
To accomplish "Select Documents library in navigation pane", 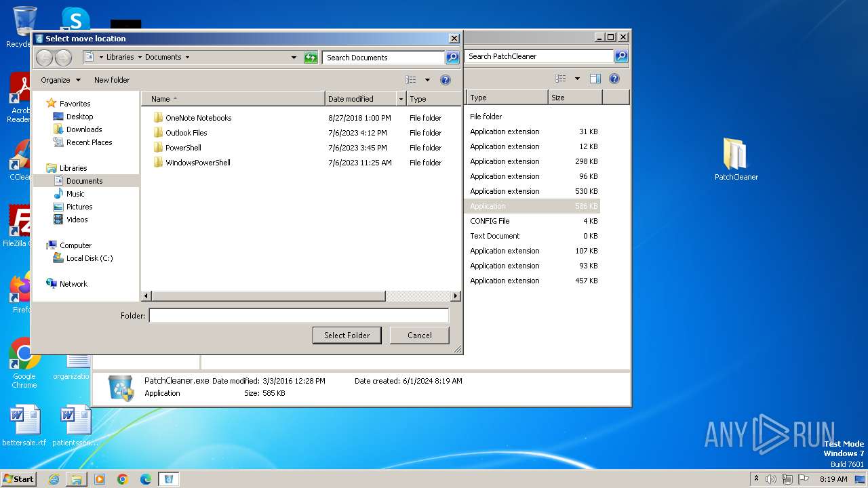I will pyautogui.click(x=85, y=181).
